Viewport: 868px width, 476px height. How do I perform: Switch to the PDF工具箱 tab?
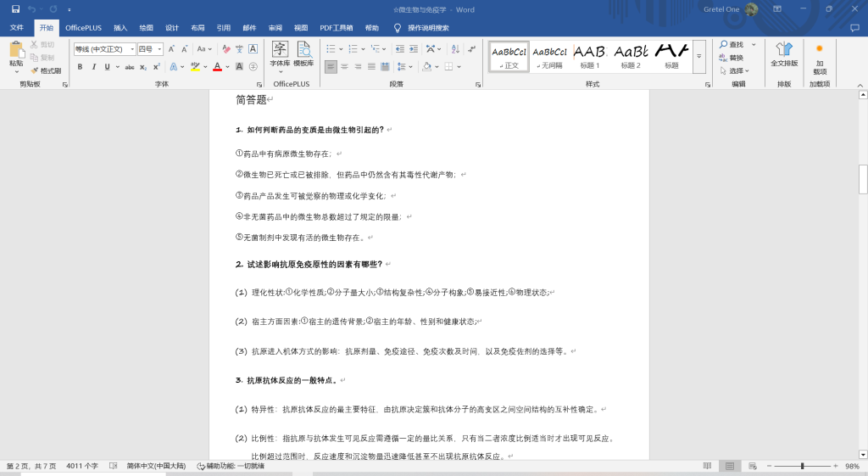336,28
